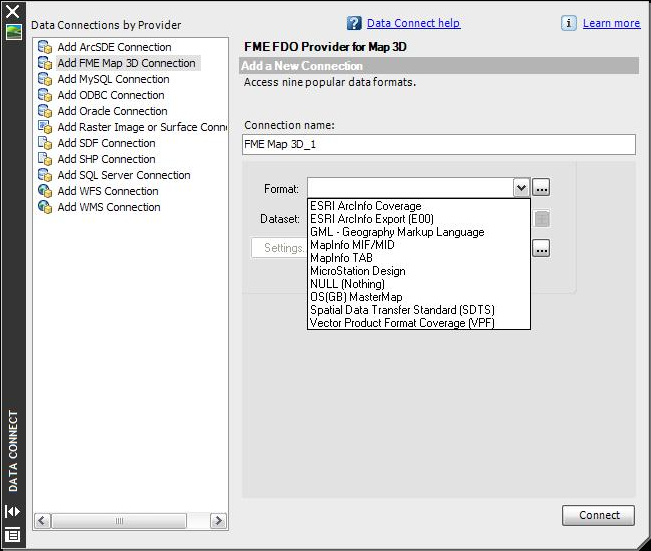
Task: Select Add Raster Image or Surface Connection
Action: pyautogui.click(x=142, y=127)
